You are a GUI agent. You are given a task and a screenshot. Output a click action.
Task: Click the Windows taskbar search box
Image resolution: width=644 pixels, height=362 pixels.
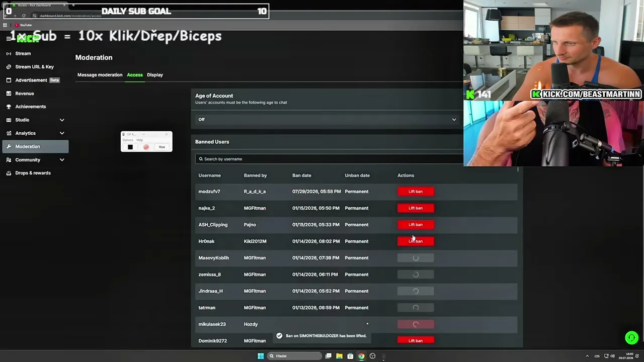point(294,356)
